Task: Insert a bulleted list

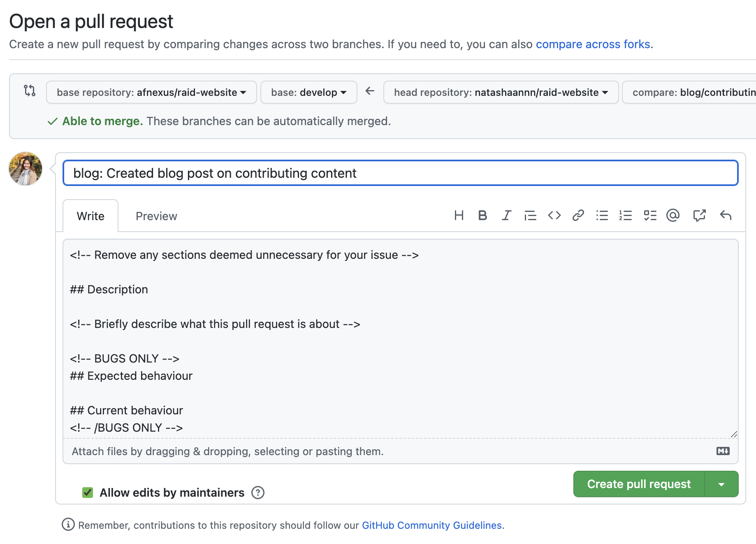Action: click(602, 215)
